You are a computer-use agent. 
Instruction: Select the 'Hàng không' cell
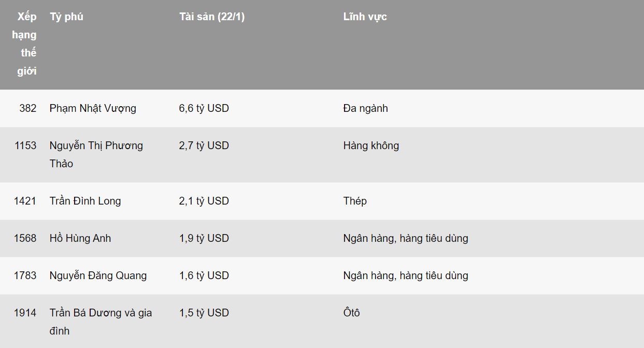pyautogui.click(x=371, y=146)
